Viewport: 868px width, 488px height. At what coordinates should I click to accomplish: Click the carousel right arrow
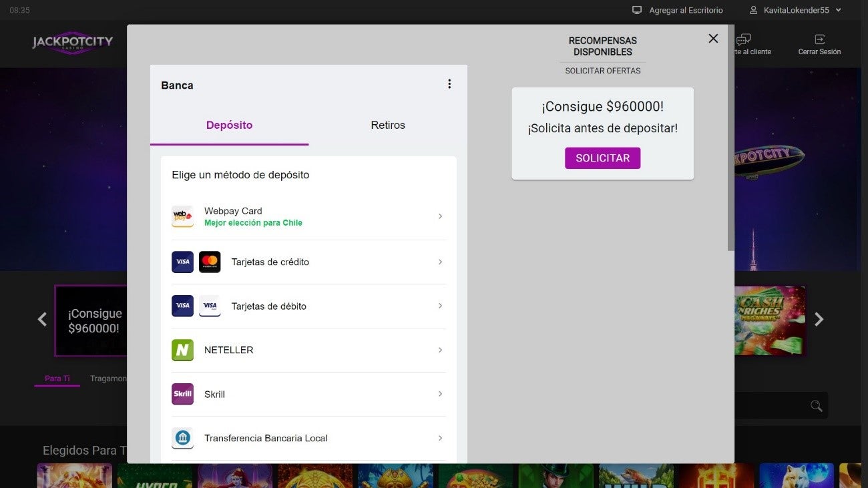[x=819, y=320]
